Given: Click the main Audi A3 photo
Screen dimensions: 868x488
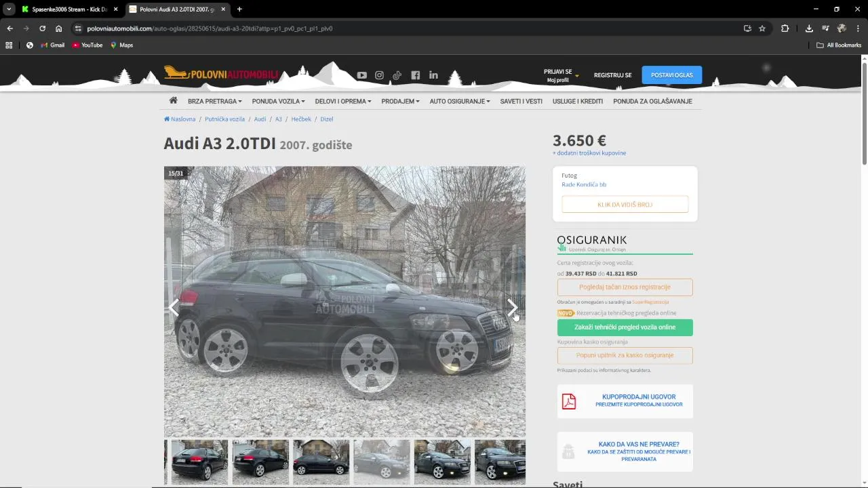Looking at the screenshot, I should click(344, 302).
